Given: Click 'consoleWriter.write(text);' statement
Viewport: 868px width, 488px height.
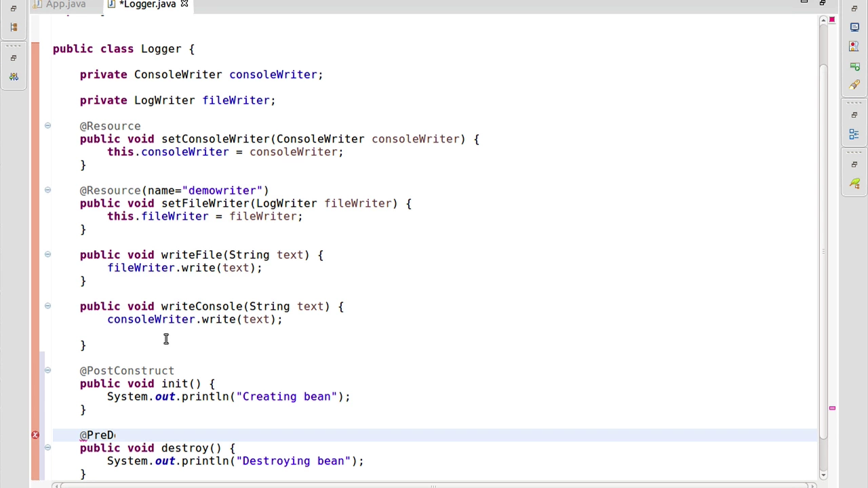Looking at the screenshot, I should (x=195, y=319).
